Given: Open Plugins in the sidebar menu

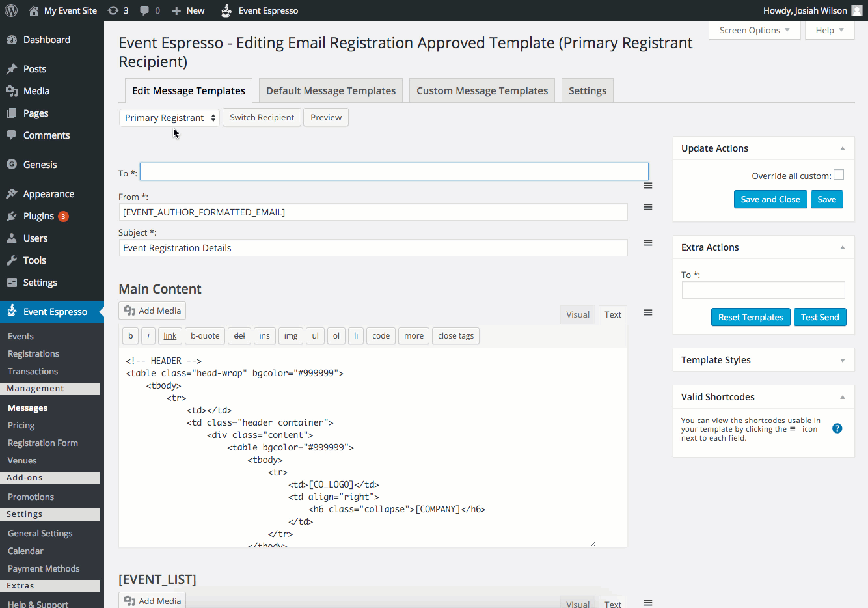Looking at the screenshot, I should coord(38,216).
